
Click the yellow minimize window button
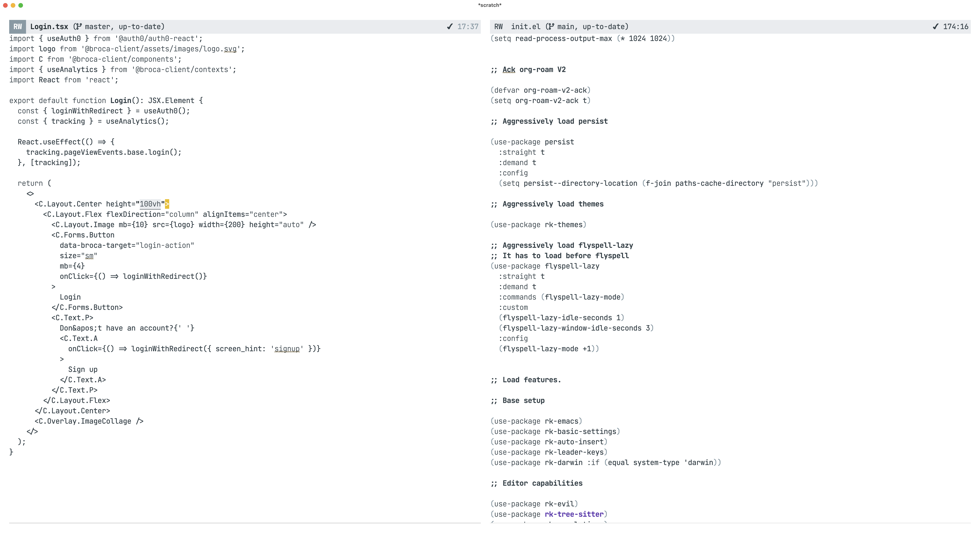(x=13, y=5)
